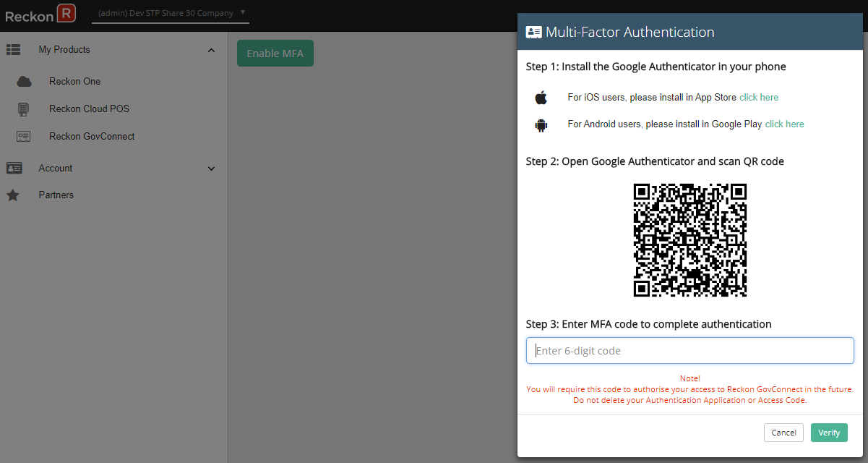The width and height of the screenshot is (868, 463).
Task: Click the Partners star icon
Action: 13,195
